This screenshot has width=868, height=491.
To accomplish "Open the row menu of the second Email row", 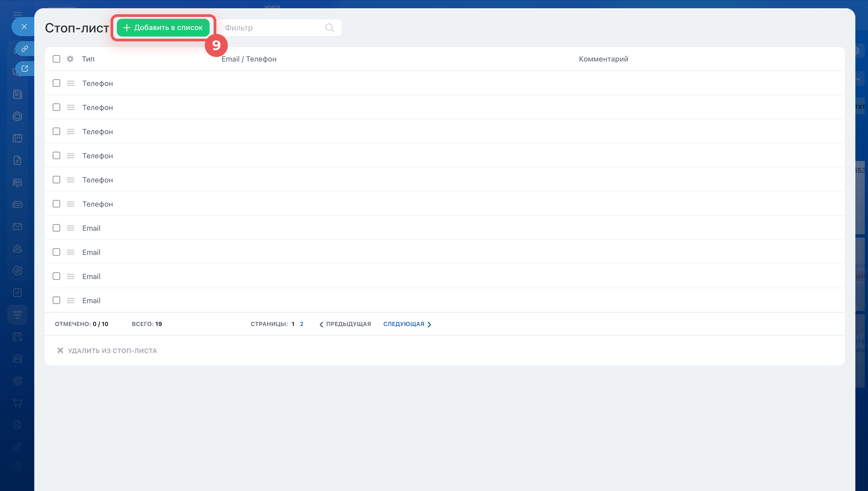I will click(x=71, y=252).
